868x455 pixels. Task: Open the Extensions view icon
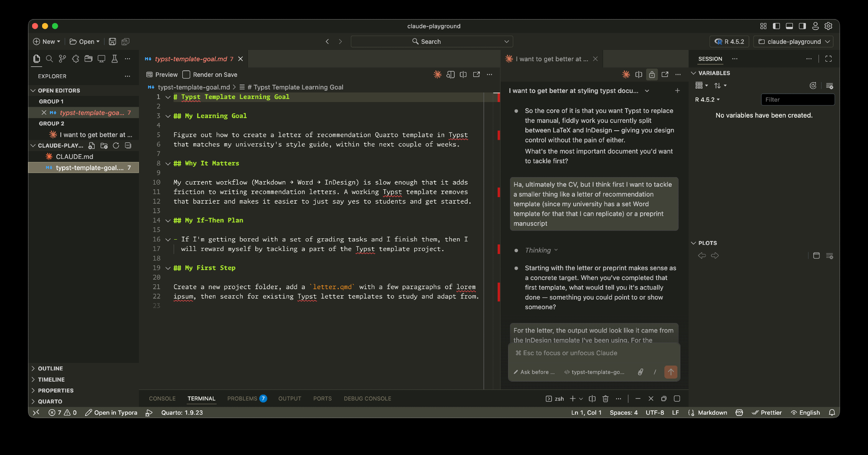point(76,59)
